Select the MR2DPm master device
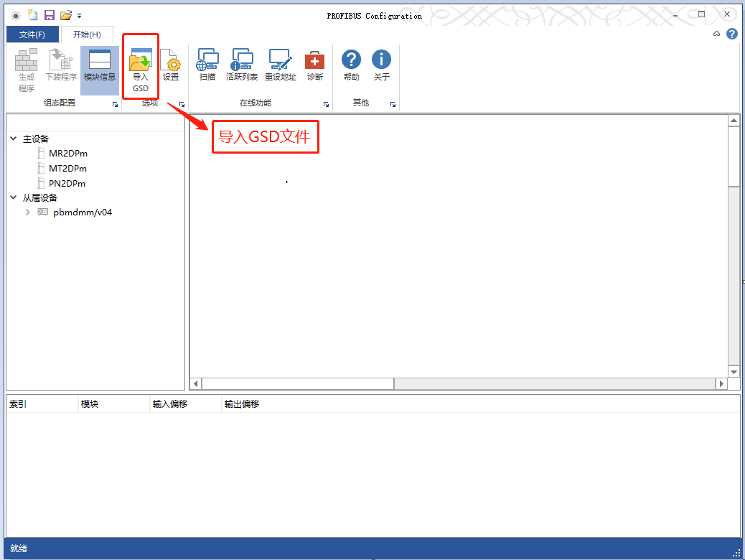 [67, 154]
